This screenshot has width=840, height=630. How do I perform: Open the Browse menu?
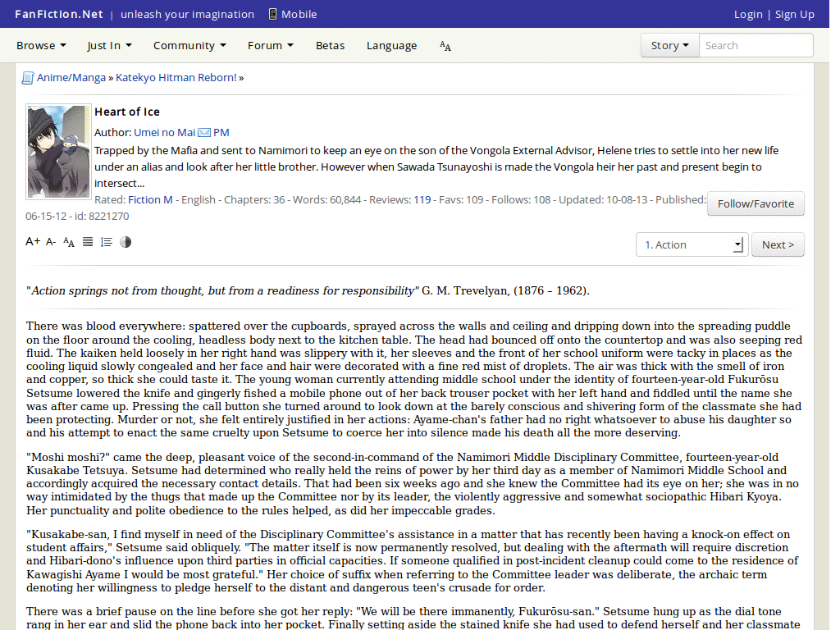click(x=41, y=45)
